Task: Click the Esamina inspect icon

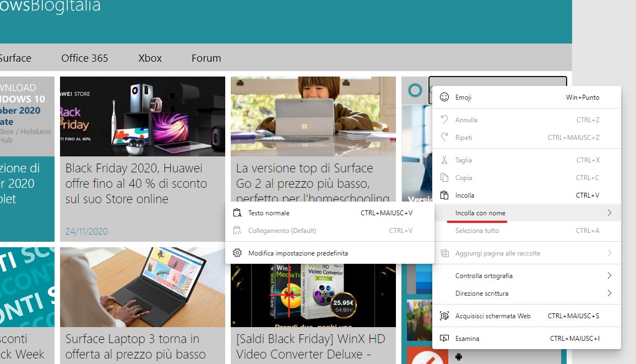Action: coord(444,338)
